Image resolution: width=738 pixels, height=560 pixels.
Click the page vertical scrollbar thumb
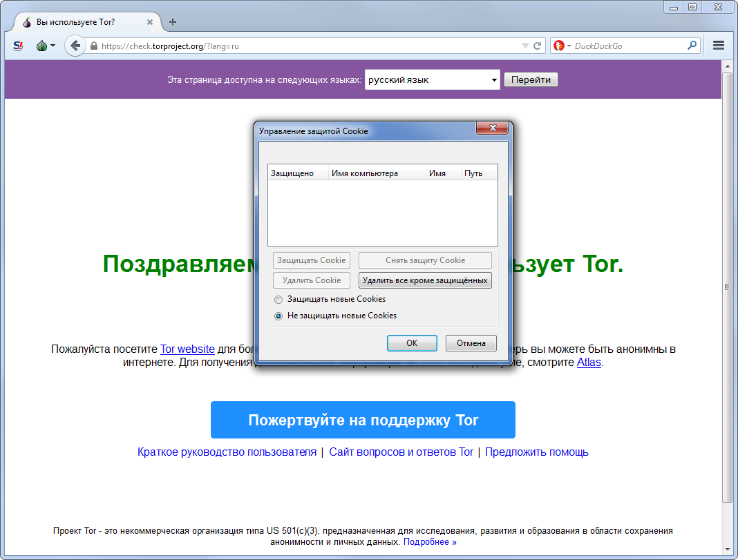[727, 287]
